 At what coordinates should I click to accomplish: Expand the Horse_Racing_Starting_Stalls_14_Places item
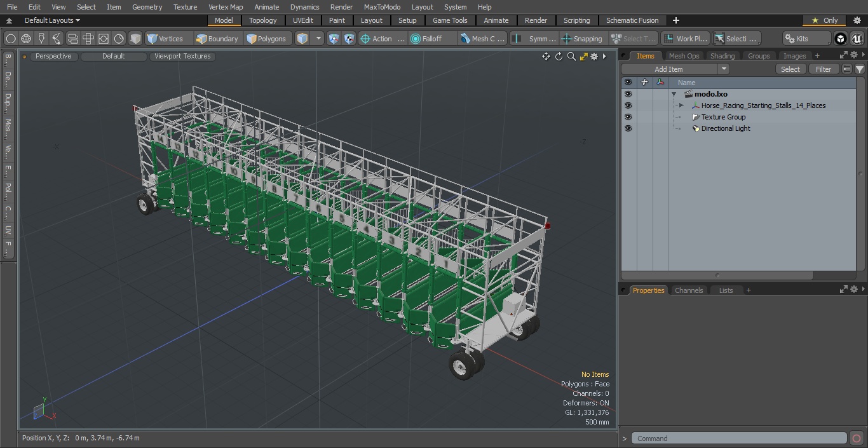[681, 105]
